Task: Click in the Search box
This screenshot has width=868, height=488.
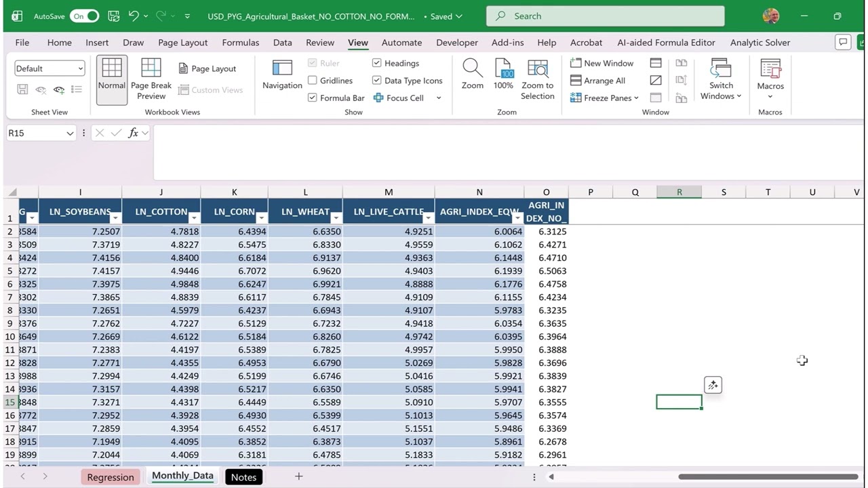Action: tap(605, 16)
